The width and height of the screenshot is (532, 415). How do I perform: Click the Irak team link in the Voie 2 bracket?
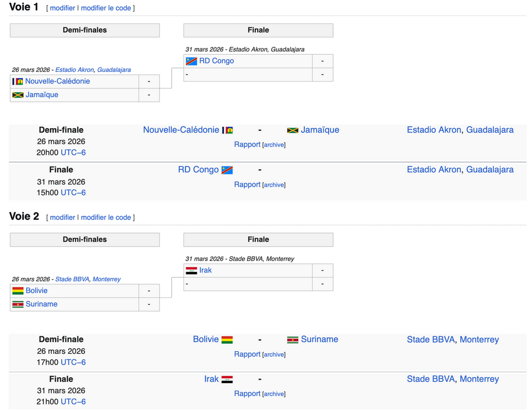click(x=205, y=270)
